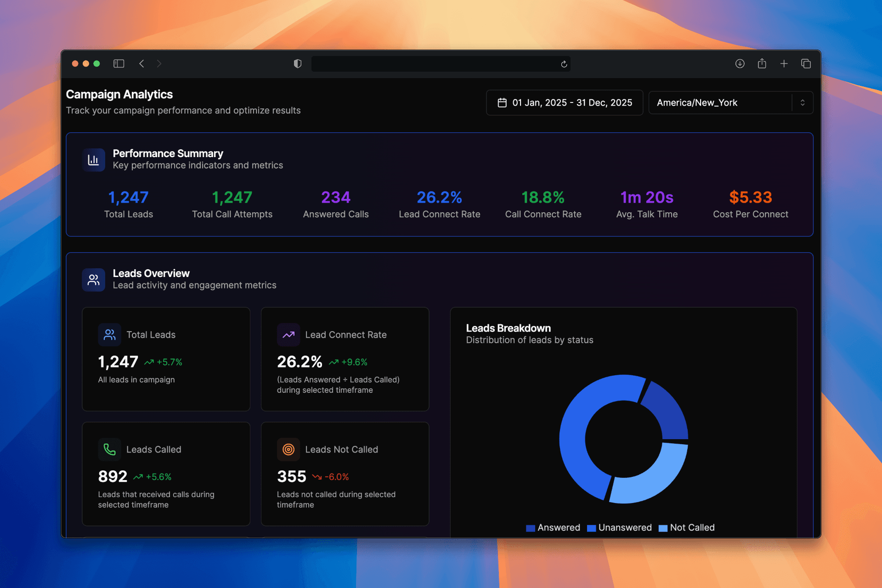Toggle the Not Called legend item
This screenshot has width=882, height=588.
click(688, 527)
